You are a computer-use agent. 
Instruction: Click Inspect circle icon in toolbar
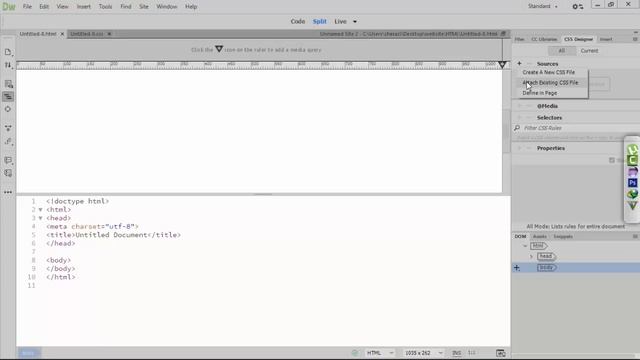coord(8,109)
